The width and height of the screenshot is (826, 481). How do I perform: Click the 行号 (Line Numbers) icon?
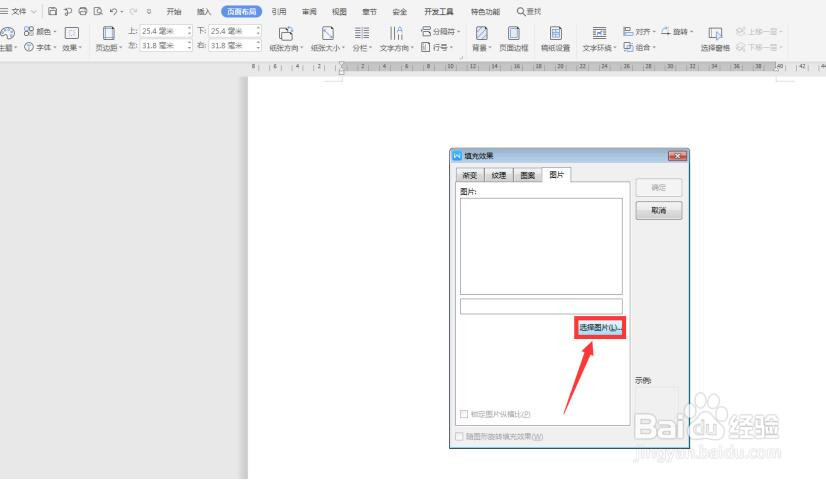coord(426,47)
